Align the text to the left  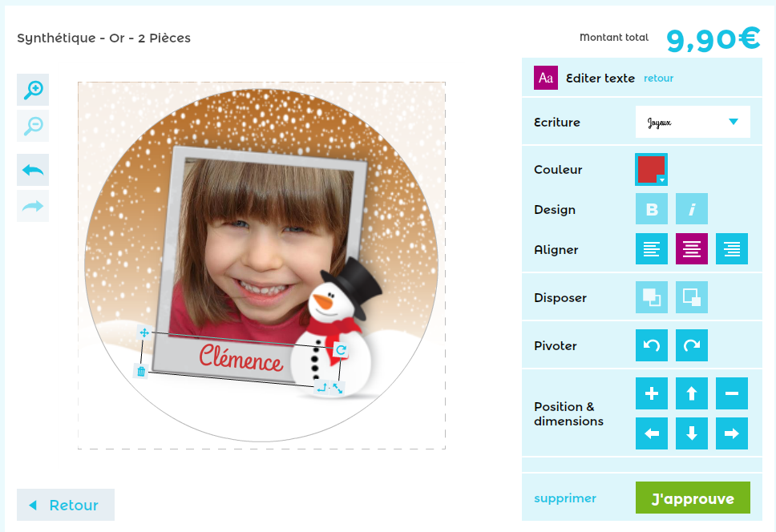coord(651,248)
